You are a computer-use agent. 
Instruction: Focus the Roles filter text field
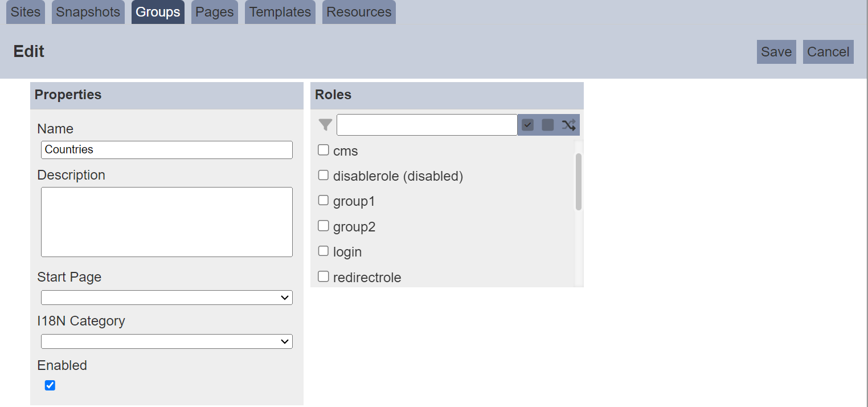pos(427,125)
